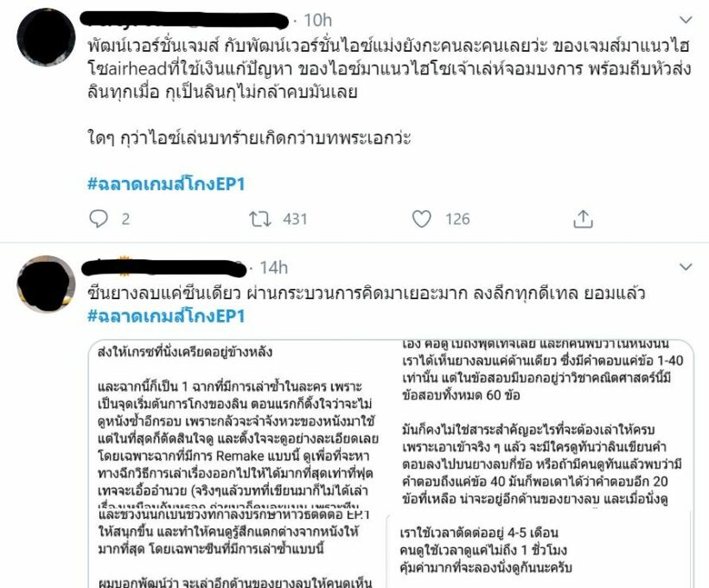The image size is (709, 588).
Task: Open the 14h timestamp link
Action: [x=273, y=268]
